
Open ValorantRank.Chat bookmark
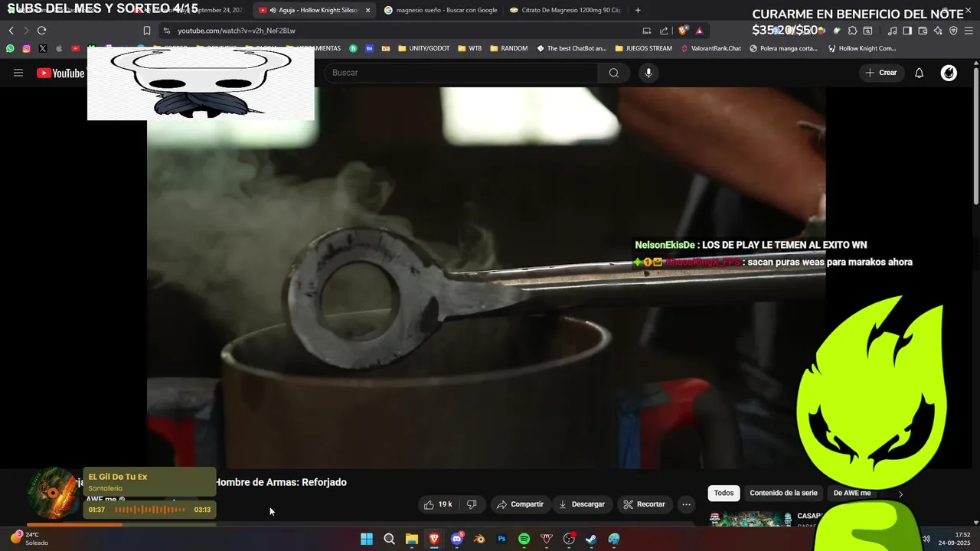pyautogui.click(x=710, y=48)
